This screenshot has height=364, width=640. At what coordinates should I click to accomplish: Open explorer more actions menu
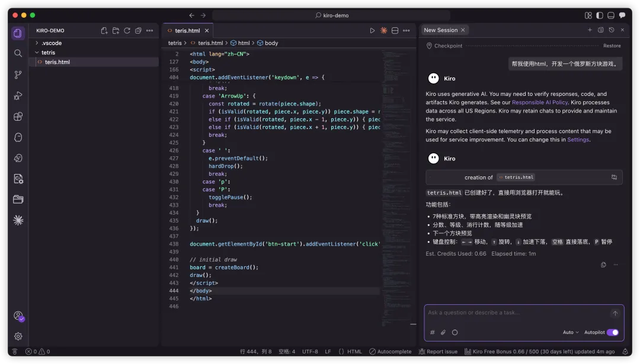(150, 31)
